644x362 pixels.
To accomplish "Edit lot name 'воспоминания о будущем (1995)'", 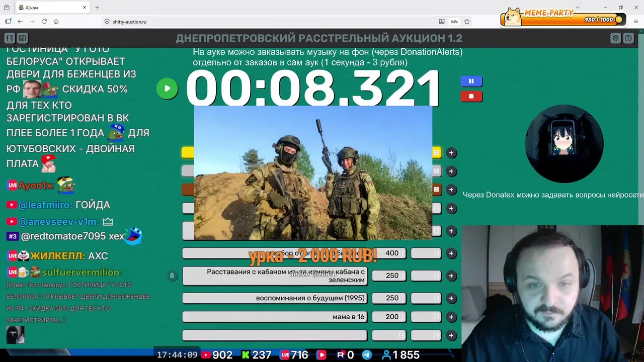I will pyautogui.click(x=275, y=298).
